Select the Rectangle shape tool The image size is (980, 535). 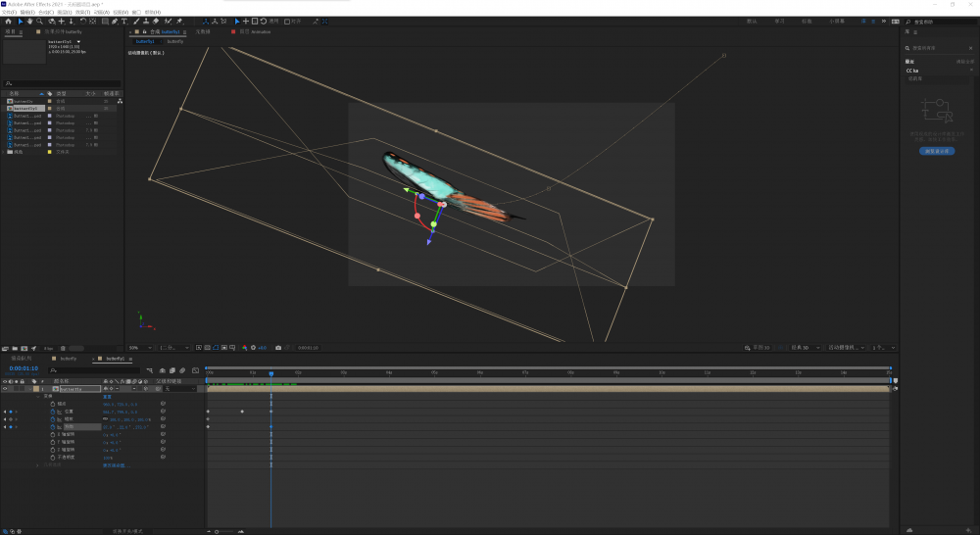(105, 22)
